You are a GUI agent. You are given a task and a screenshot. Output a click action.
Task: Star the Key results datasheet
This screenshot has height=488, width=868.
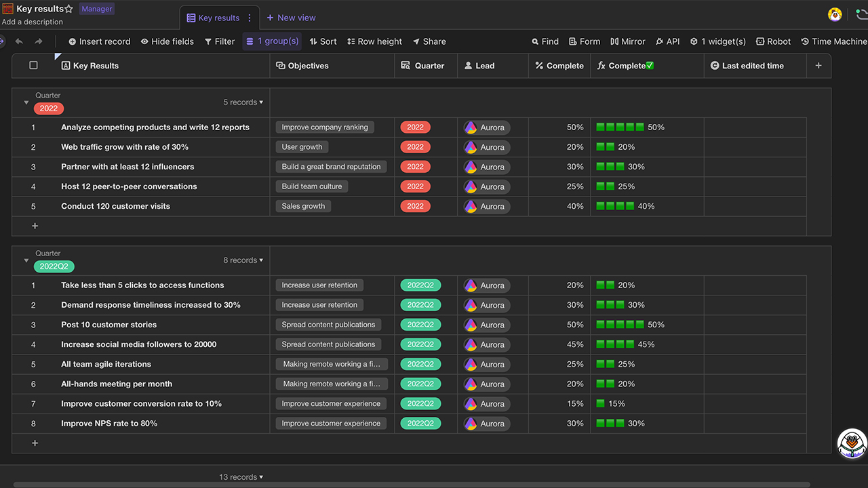(68, 9)
